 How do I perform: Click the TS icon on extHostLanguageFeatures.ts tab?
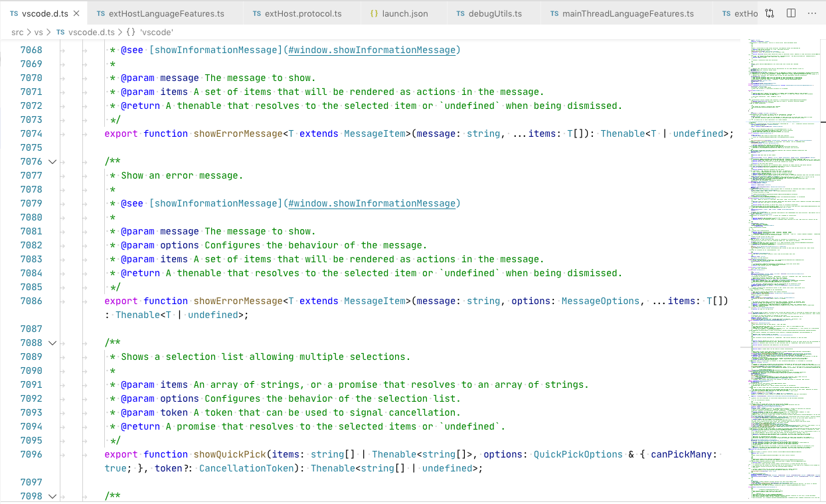[x=101, y=13]
